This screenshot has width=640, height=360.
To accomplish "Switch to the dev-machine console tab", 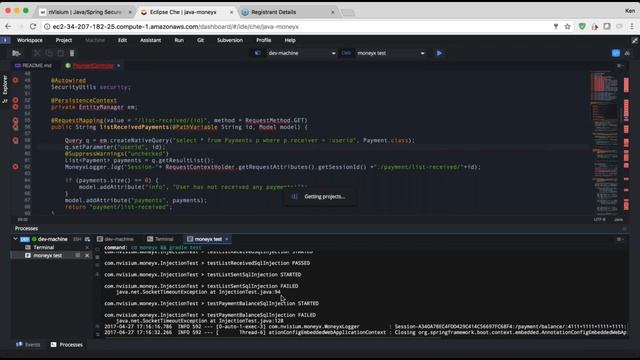I will [116, 239].
